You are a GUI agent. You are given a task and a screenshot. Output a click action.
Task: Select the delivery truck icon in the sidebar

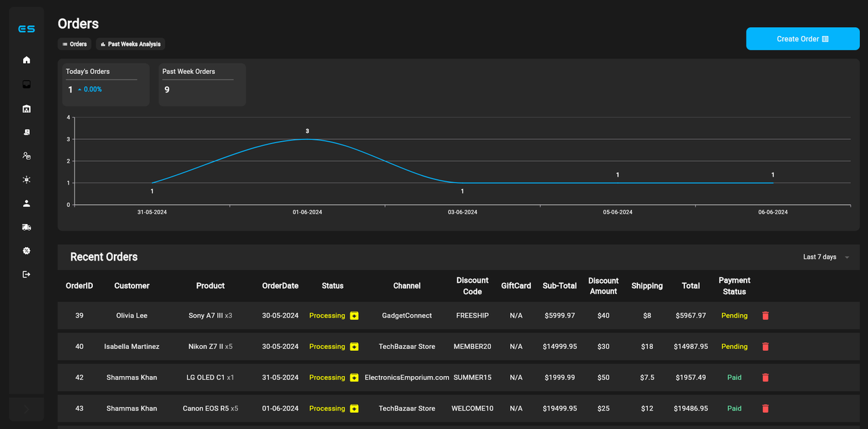[26, 227]
